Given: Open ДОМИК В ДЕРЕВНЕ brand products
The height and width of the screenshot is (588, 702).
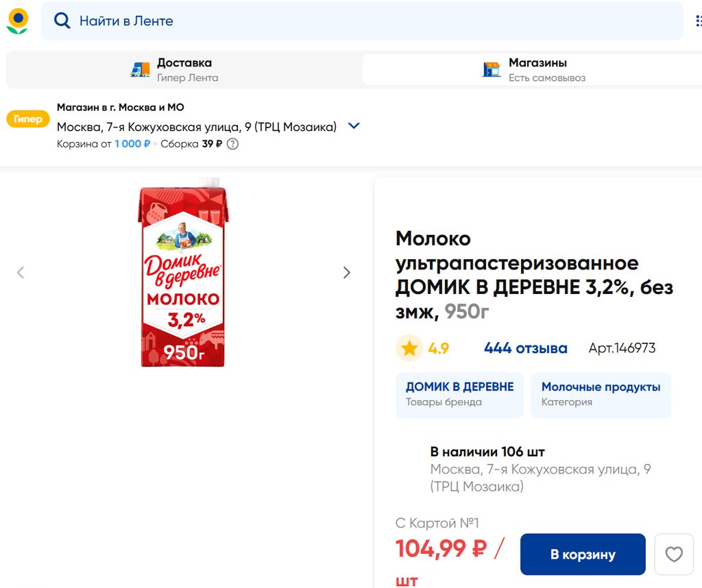Looking at the screenshot, I should (x=459, y=395).
